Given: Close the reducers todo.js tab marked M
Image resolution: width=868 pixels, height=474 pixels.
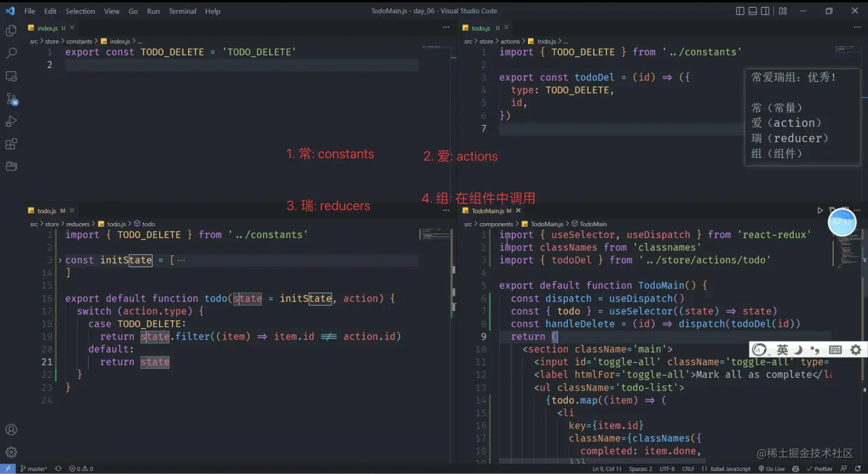Looking at the screenshot, I should [x=72, y=210].
